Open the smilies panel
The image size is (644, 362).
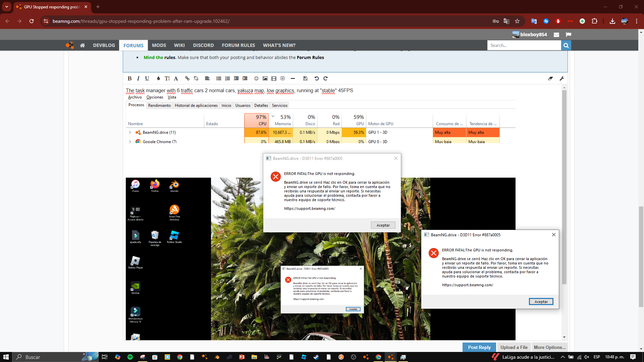tap(256, 78)
